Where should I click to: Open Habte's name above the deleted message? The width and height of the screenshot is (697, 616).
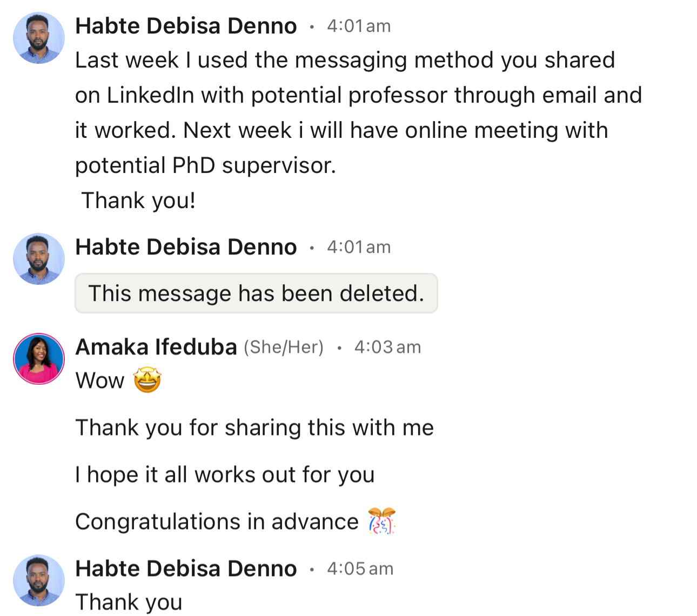pos(186,247)
